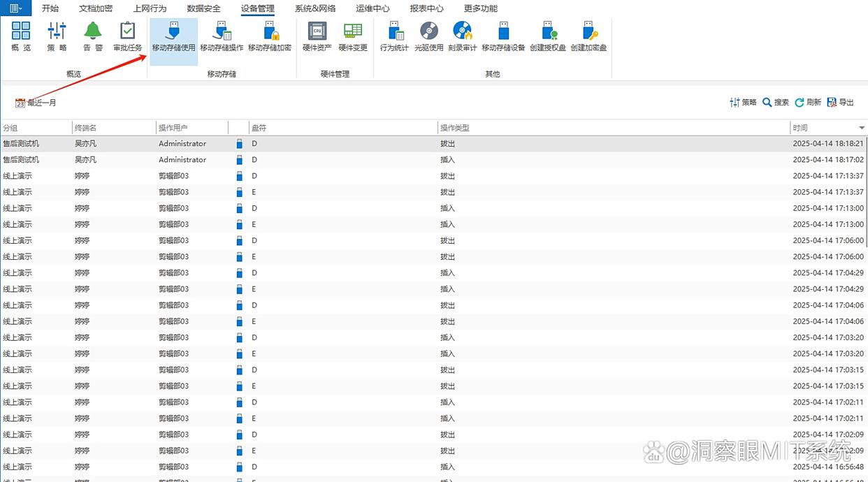Click the Administrator cell in the 18:17:02 row
The image size is (868, 482).
pyautogui.click(x=182, y=159)
